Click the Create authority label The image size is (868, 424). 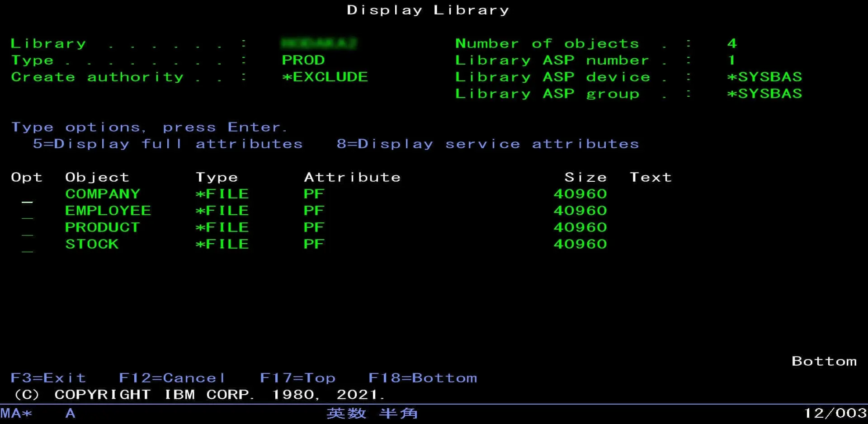coord(97,77)
